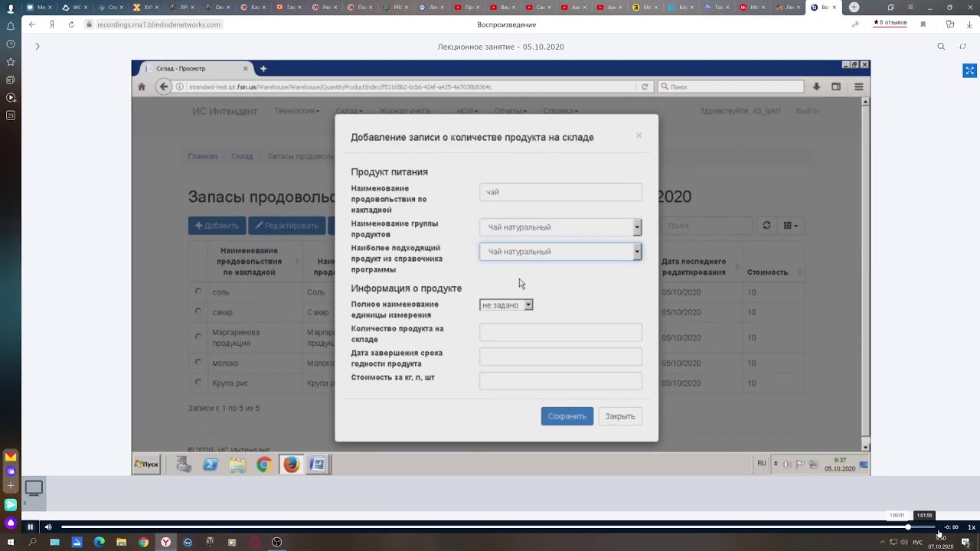Click the inner page vertical scrollbar
The height and width of the screenshot is (551, 980).
coord(866,272)
